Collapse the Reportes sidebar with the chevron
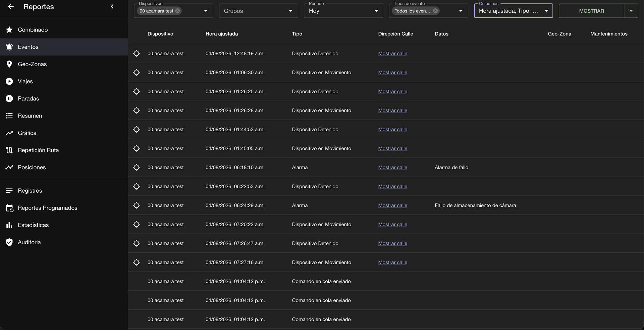644x330 pixels. point(112,7)
